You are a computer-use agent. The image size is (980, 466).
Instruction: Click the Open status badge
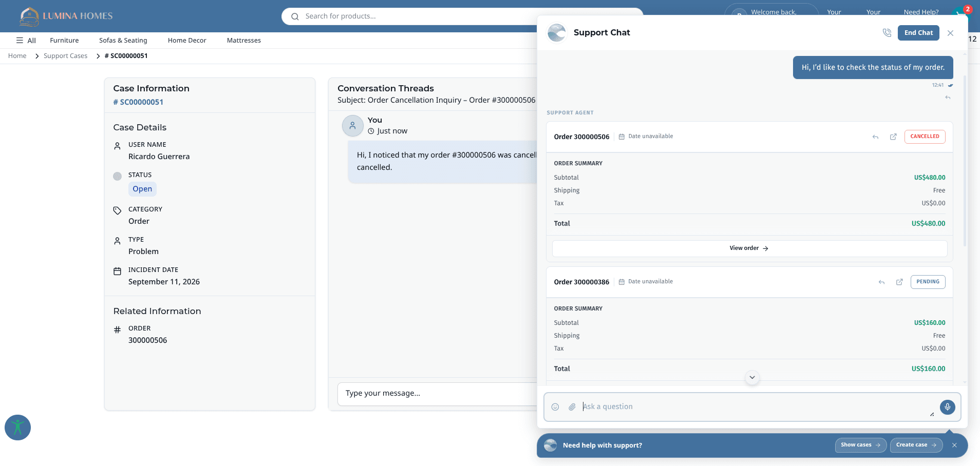tap(142, 189)
